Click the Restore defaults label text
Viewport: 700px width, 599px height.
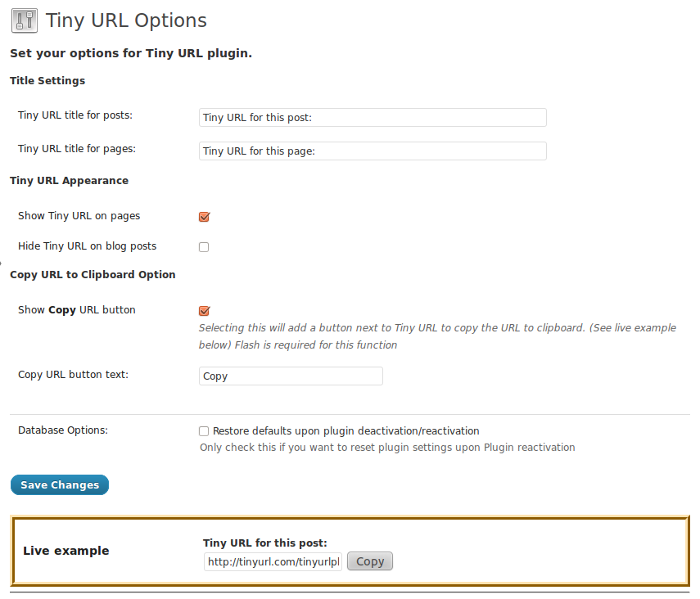346,431
